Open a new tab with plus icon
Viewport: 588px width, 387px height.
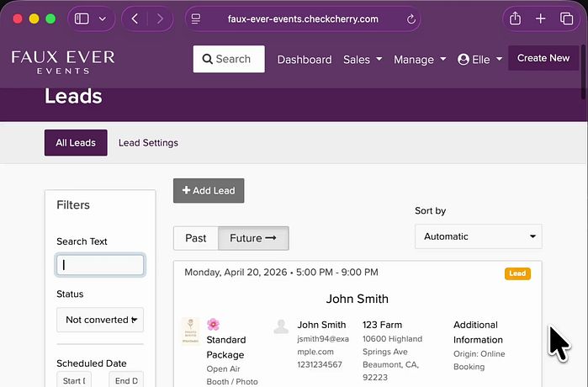click(x=541, y=19)
